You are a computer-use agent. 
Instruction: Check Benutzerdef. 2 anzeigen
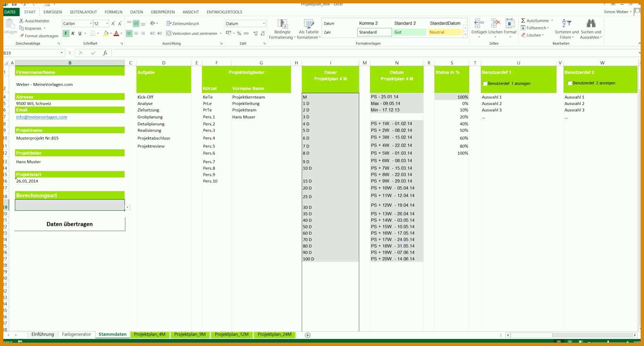tap(570, 83)
